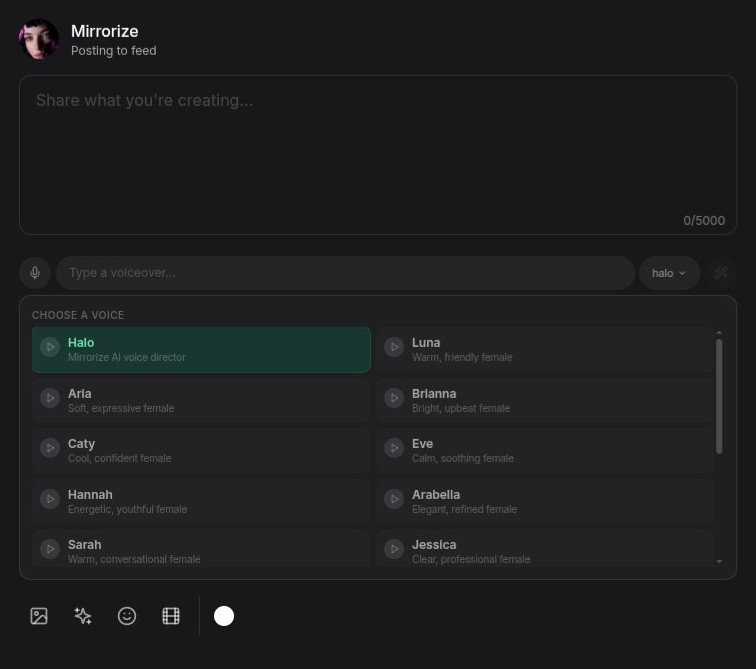Click the microphone voiceover icon

pyautogui.click(x=35, y=273)
